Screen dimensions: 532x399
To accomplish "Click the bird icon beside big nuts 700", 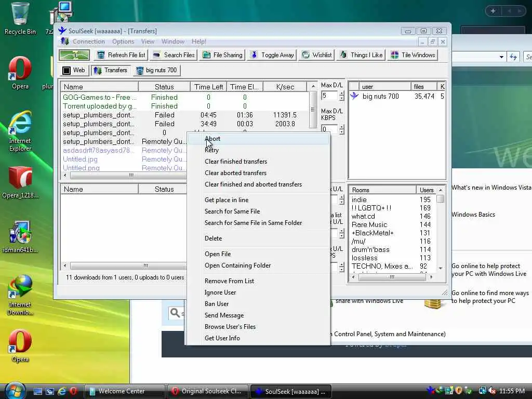I will pos(354,96).
